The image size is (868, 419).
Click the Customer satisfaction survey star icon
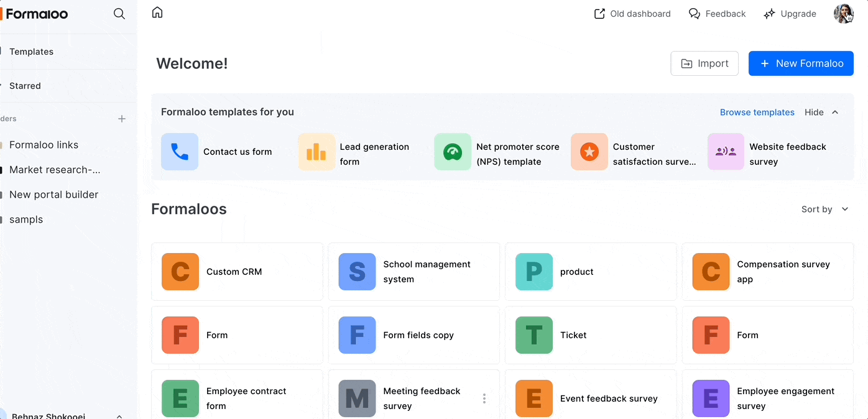589,152
